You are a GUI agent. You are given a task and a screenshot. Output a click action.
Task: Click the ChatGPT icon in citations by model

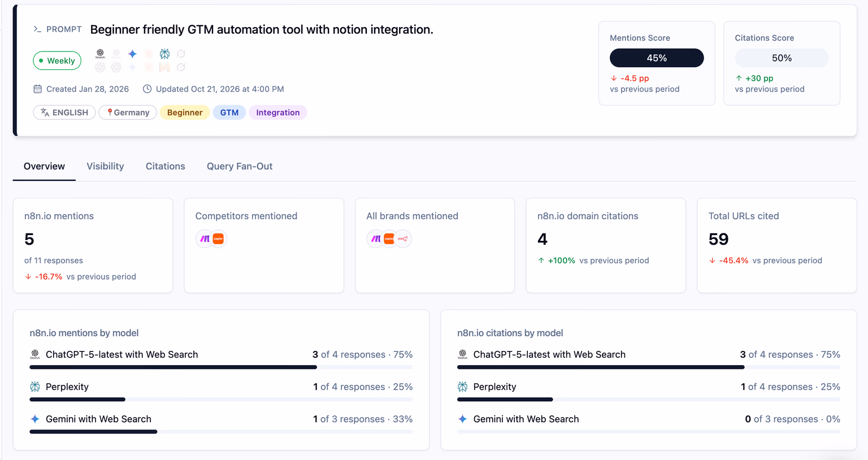[463, 354]
